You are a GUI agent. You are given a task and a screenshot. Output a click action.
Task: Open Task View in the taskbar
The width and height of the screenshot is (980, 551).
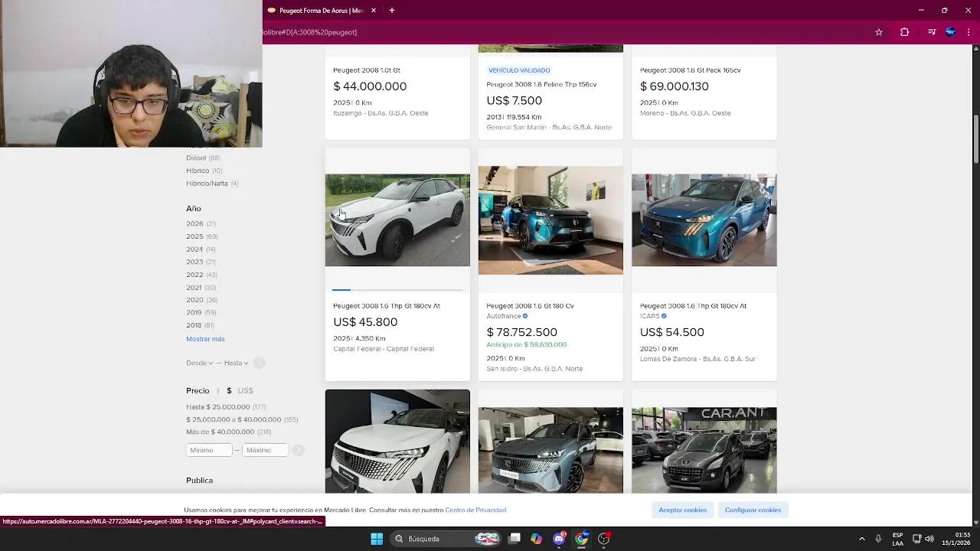click(514, 539)
